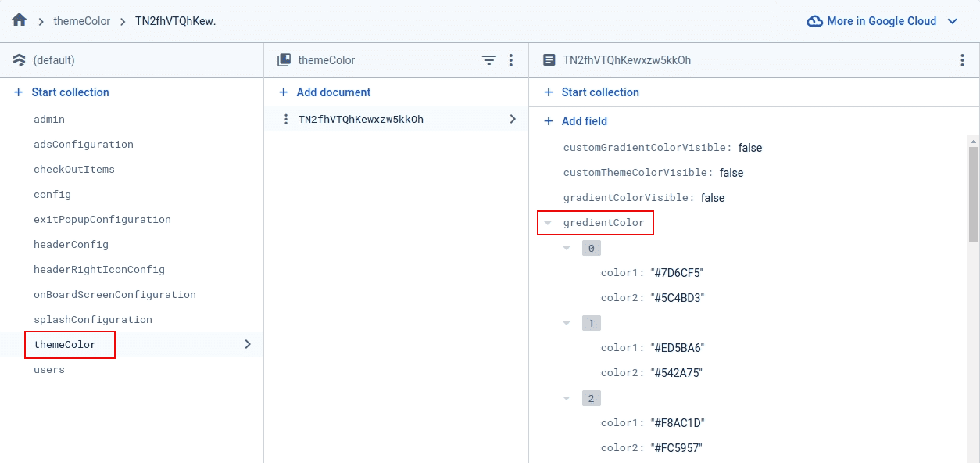This screenshot has height=463, width=980.
Task: Click Add document button
Action: click(325, 92)
